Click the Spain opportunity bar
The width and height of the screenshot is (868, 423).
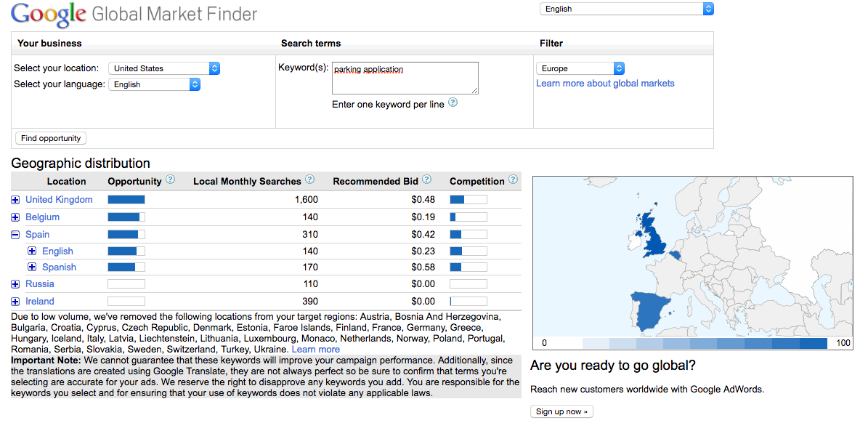tap(126, 235)
